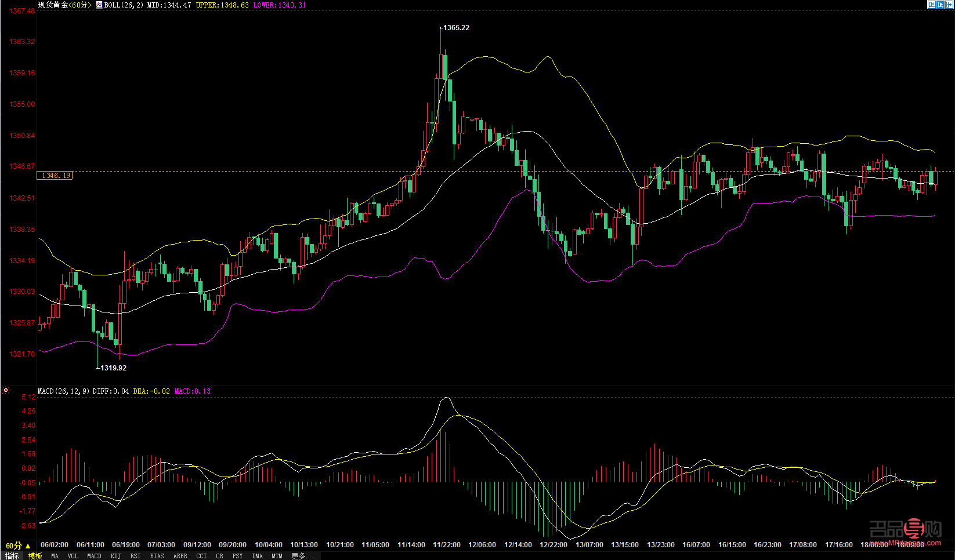Click the blue exit-arrow icon at top right
955x560 pixels.
[949, 4]
